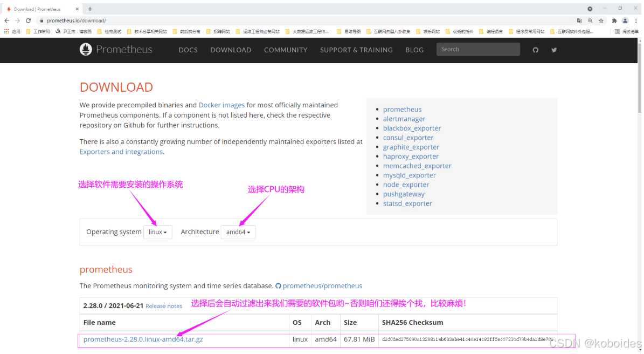Viewport: 644px width, 354px height.
Task: Click the SHA256 checksum value starting d2d0ded
Action: (467, 339)
